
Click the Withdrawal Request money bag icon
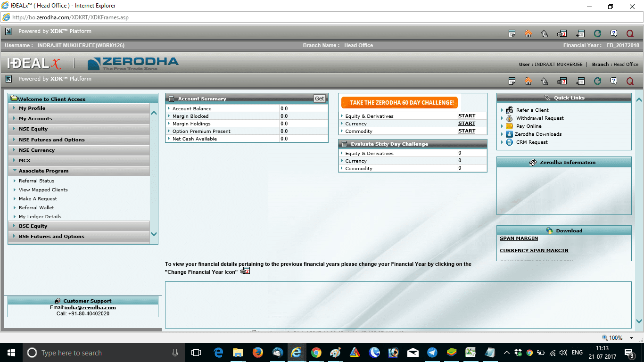[509, 118]
